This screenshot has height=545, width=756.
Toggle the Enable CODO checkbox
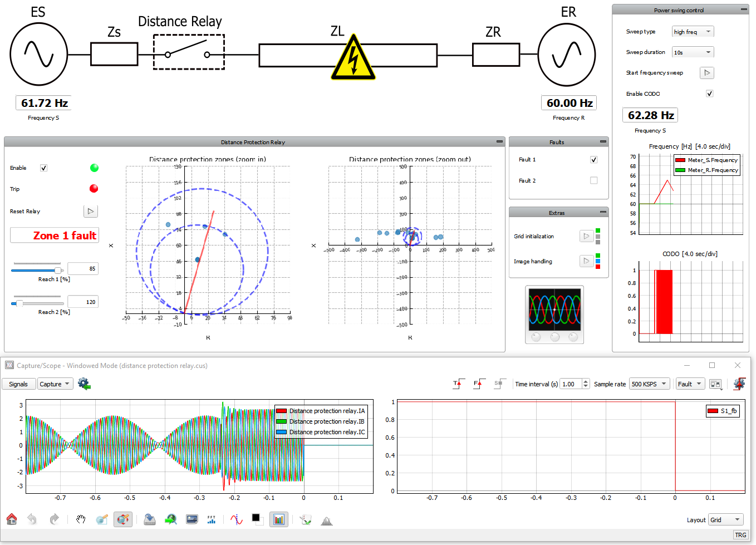click(x=709, y=94)
